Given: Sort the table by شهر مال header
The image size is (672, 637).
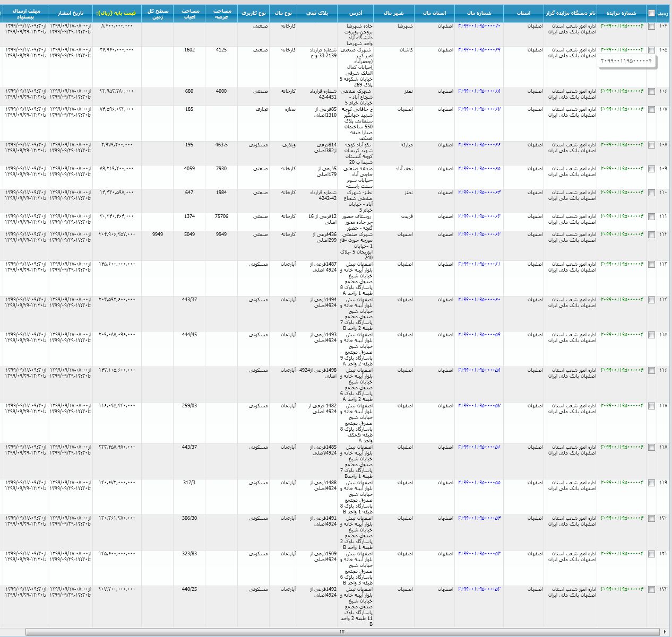Looking at the screenshot, I should coord(393,13).
